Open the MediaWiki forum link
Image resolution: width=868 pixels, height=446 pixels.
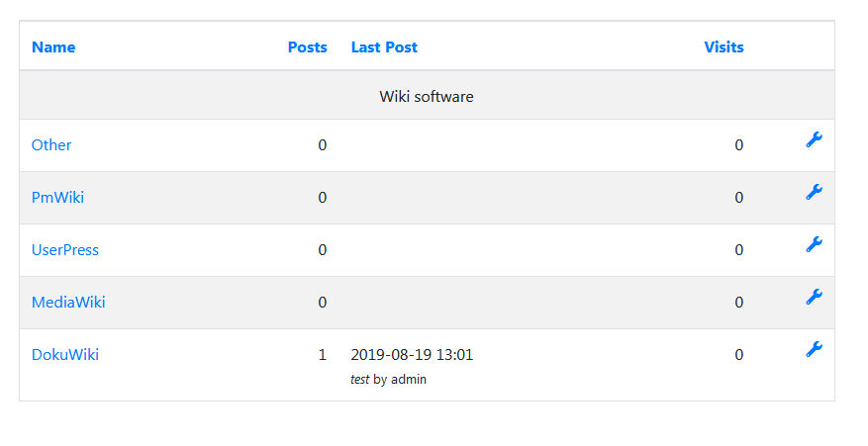[x=68, y=303]
